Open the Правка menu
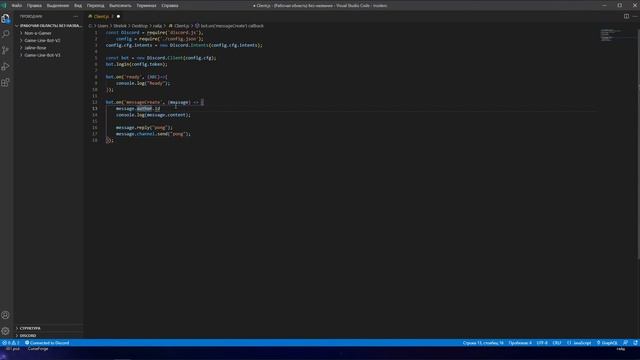Screen dimensions: 640x360 pyautogui.click(x=34, y=6)
